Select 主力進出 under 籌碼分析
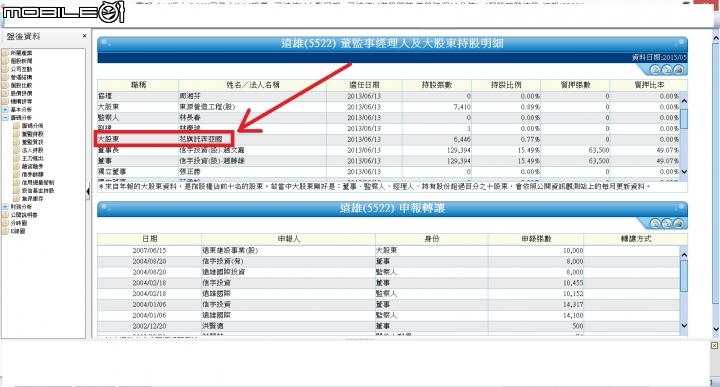720x387 pixels. click(32, 158)
